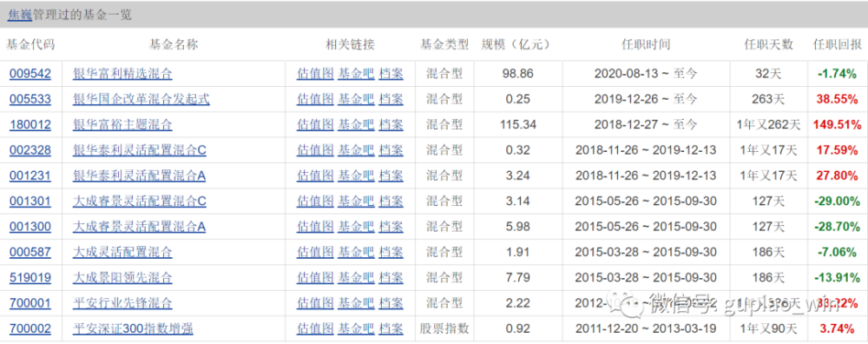Viewport: 868px width, 344px height.
Task: Select the 相关链接 column header
Action: point(350,45)
